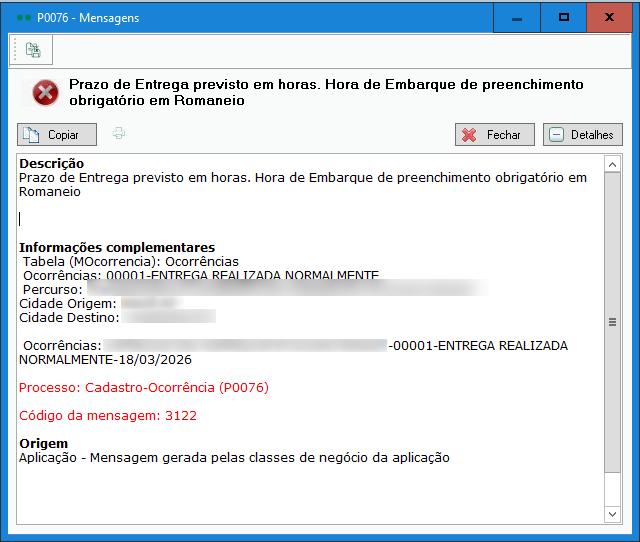Close the window using the red title bar X
640x542 pixels.
point(610,18)
